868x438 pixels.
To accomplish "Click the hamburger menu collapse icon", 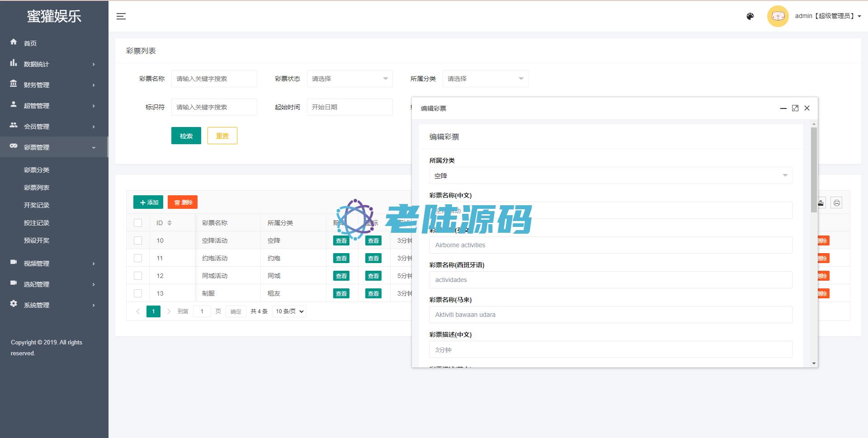I will point(121,16).
